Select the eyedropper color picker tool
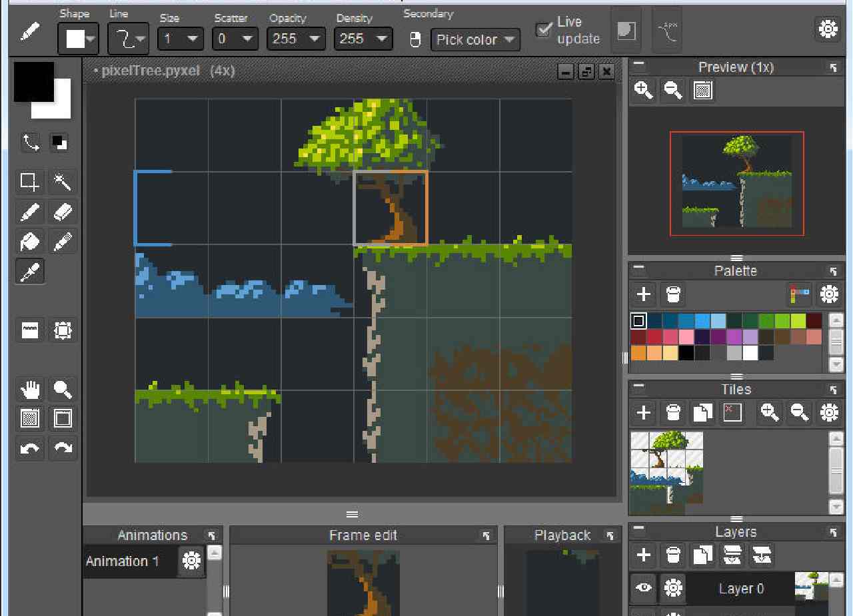This screenshot has width=853, height=616. [30, 272]
